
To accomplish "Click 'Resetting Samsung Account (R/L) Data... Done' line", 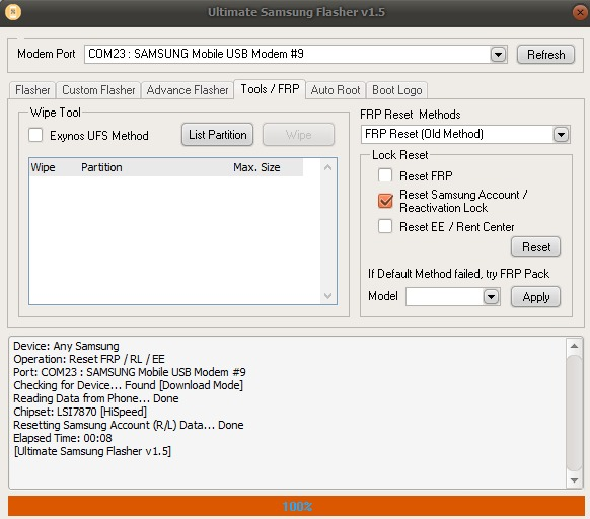I will (x=128, y=425).
